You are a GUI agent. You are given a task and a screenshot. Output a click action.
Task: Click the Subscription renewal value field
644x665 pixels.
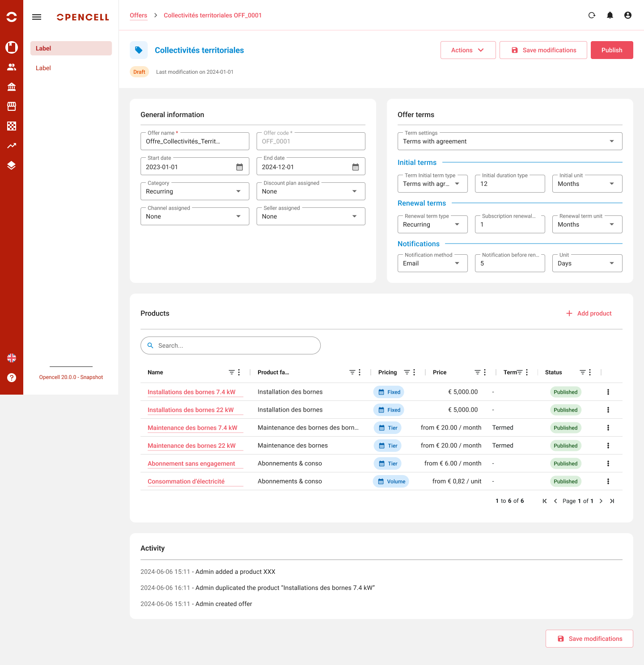510,224
